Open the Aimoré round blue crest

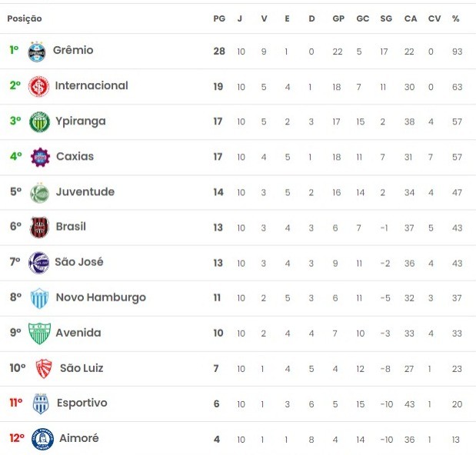42,439
